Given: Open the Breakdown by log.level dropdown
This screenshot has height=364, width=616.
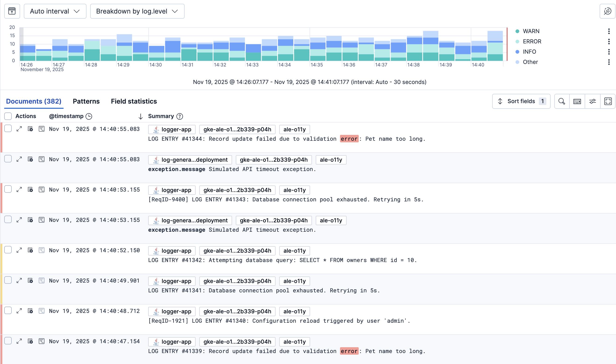Looking at the screenshot, I should (x=137, y=11).
